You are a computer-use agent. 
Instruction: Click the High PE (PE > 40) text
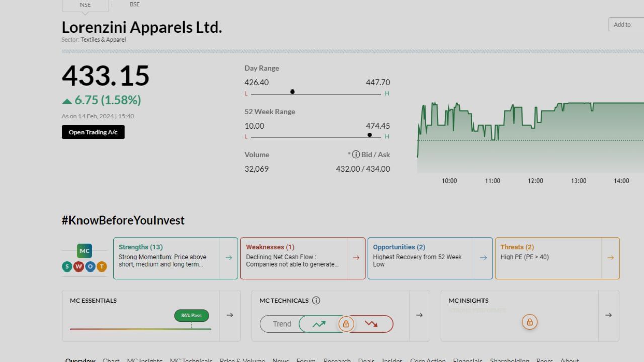[x=525, y=257]
